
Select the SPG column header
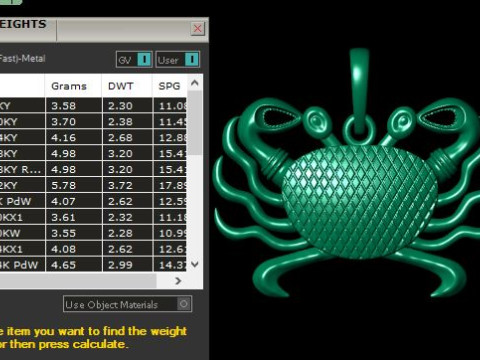click(170, 86)
